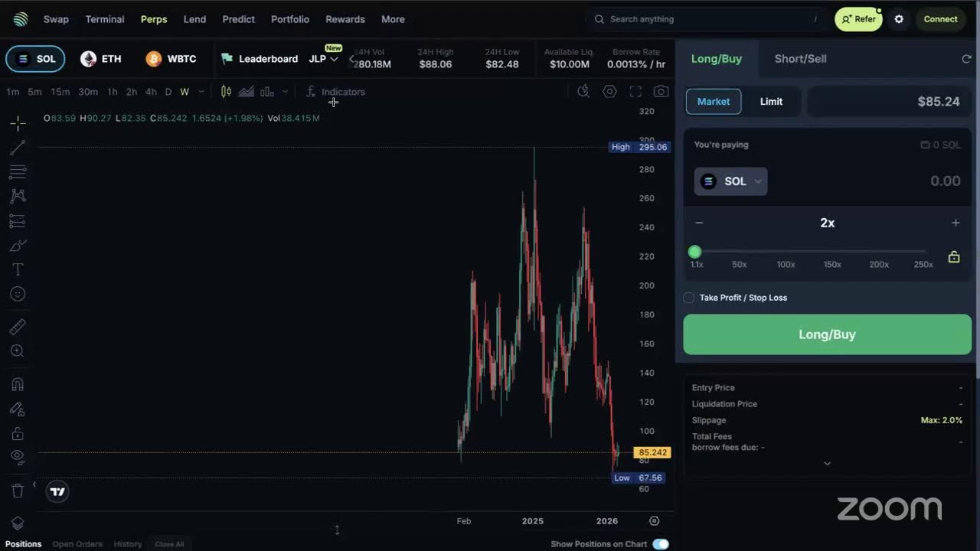Click the leverage slider green handle
This screenshot has width=980, height=551.
(694, 252)
